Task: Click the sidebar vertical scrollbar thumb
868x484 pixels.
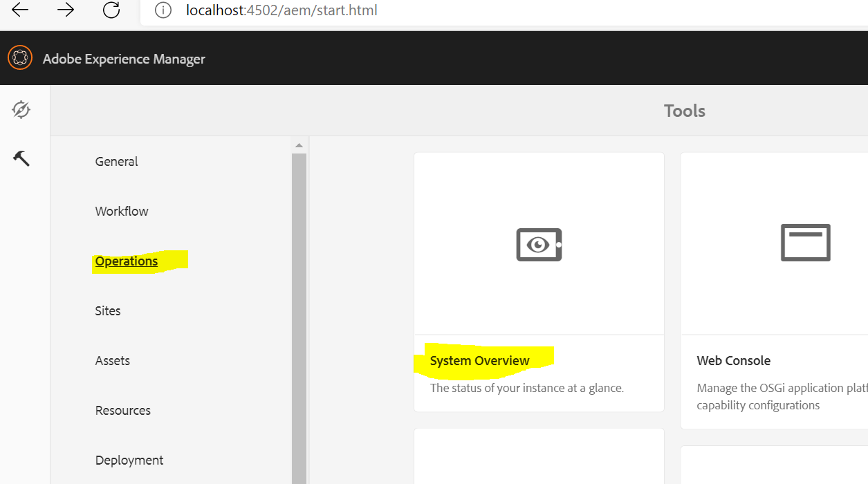Action: [299, 318]
